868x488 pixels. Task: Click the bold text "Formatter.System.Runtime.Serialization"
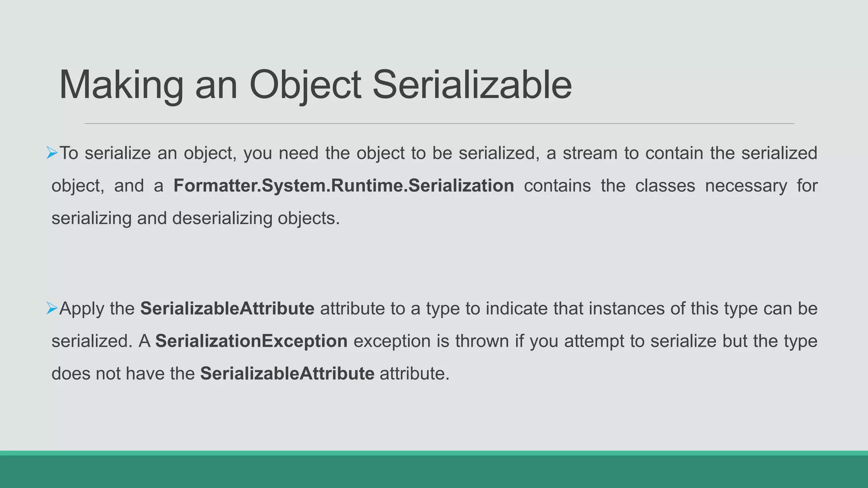click(344, 186)
